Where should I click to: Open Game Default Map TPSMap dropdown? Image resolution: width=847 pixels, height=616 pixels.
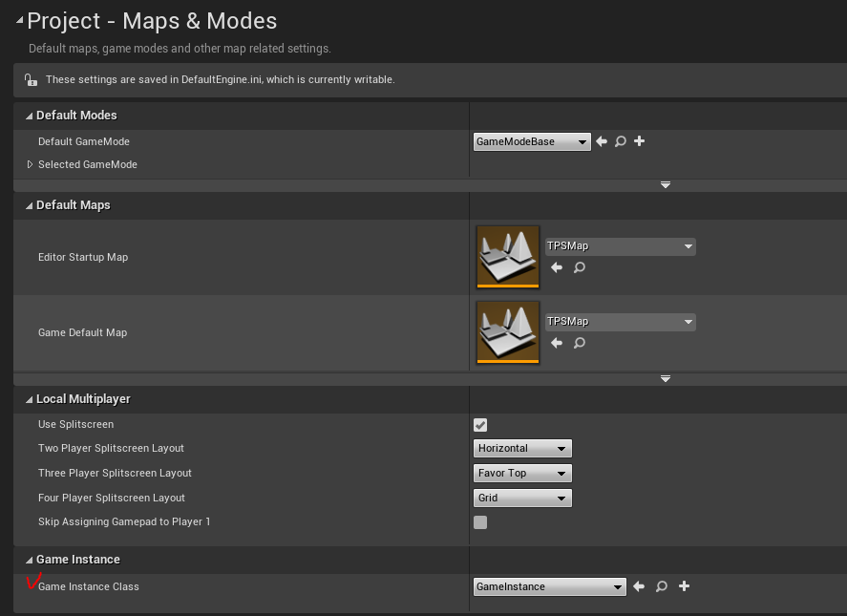(x=620, y=322)
